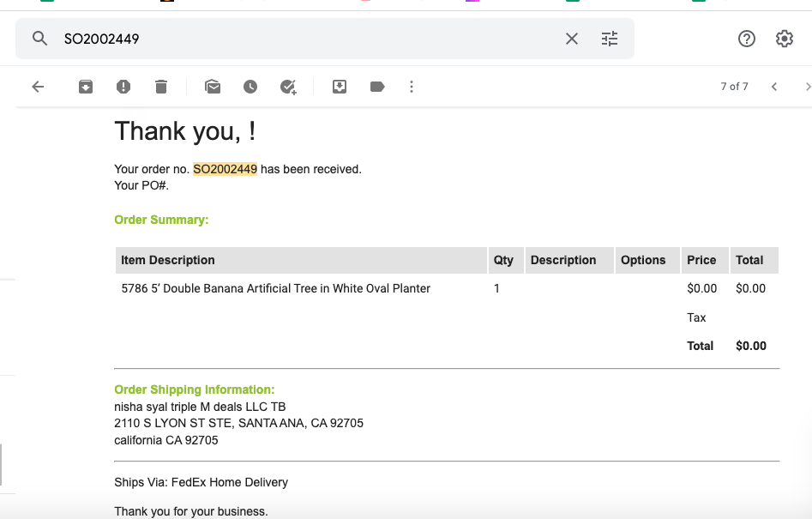Delete this email with trash icon
This screenshot has height=519, width=812.
pyautogui.click(x=161, y=87)
